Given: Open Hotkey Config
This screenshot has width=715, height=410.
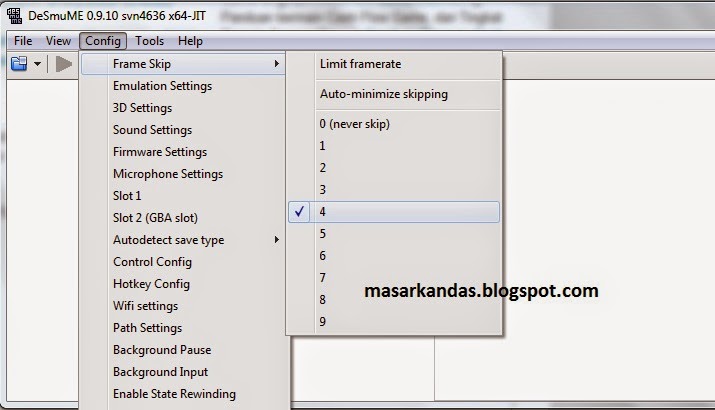Looking at the screenshot, I should coord(183,284).
